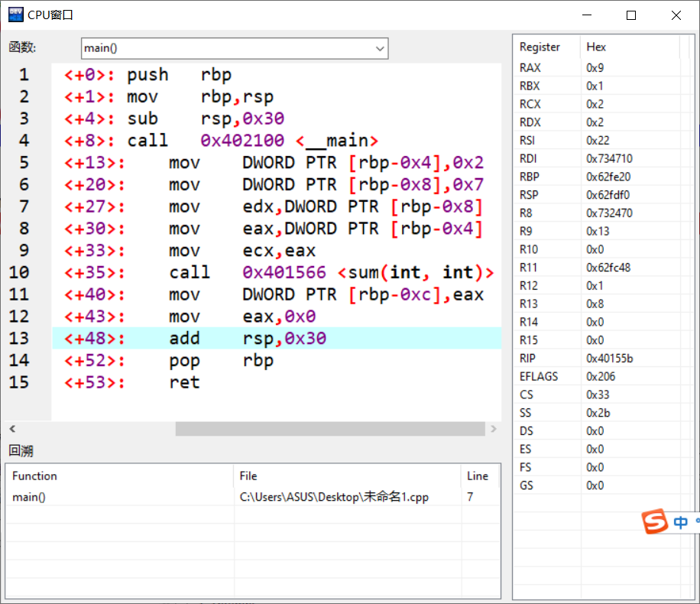Click the Line column header in backtrace
The height and width of the screenshot is (604, 700).
point(477,476)
